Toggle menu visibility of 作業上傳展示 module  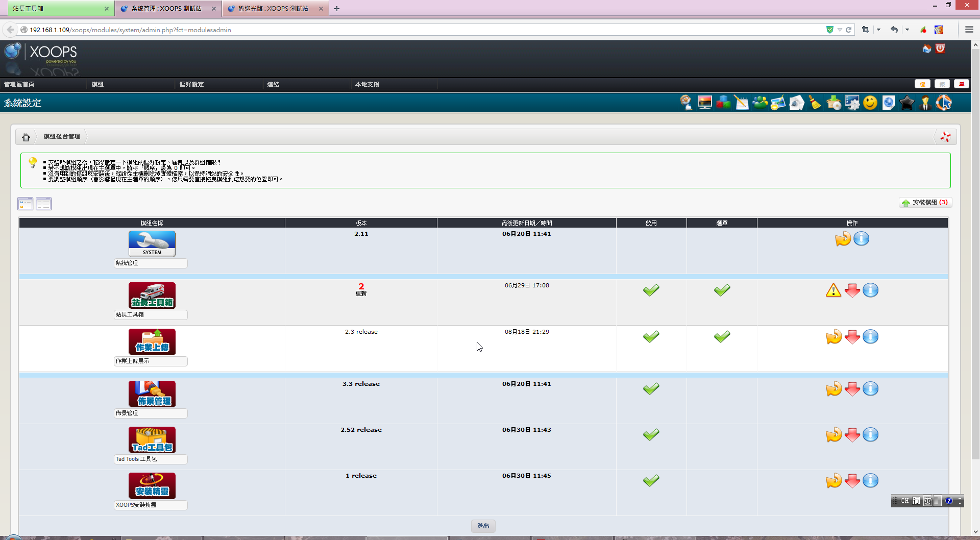click(x=722, y=337)
